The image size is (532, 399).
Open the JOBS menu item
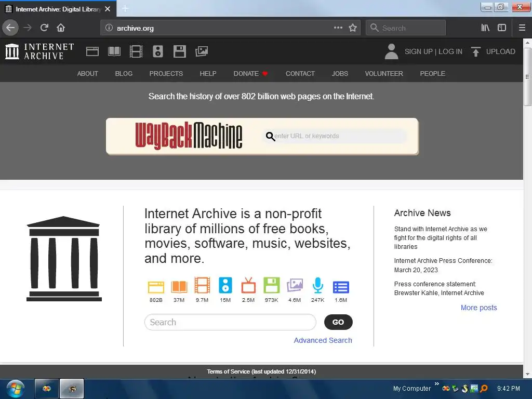pos(340,74)
